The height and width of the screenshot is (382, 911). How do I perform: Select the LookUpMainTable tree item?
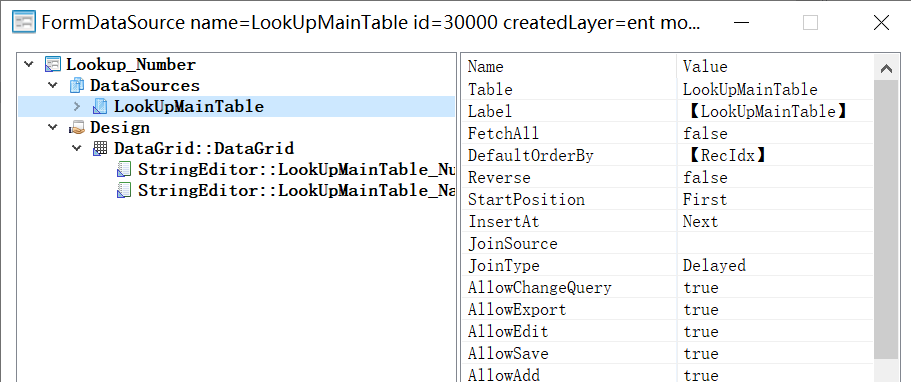point(188,107)
